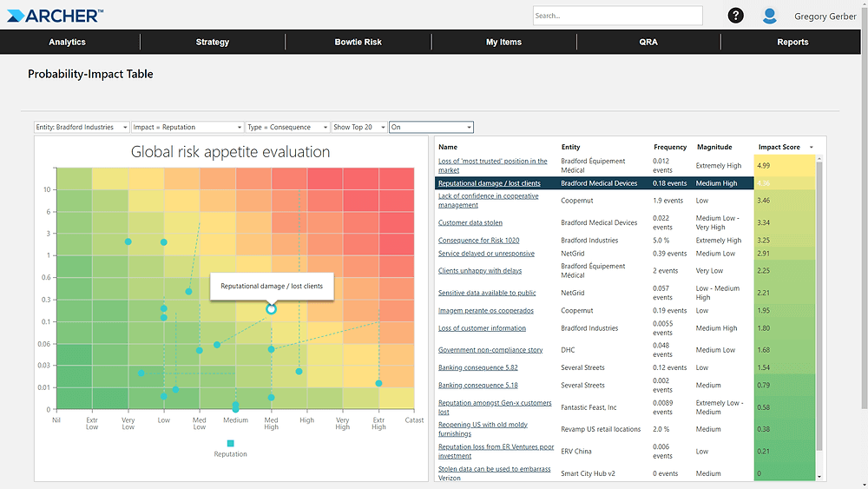Open Clients unhappy with delays link
Viewport: 868px width, 489px height.
pyautogui.click(x=479, y=271)
